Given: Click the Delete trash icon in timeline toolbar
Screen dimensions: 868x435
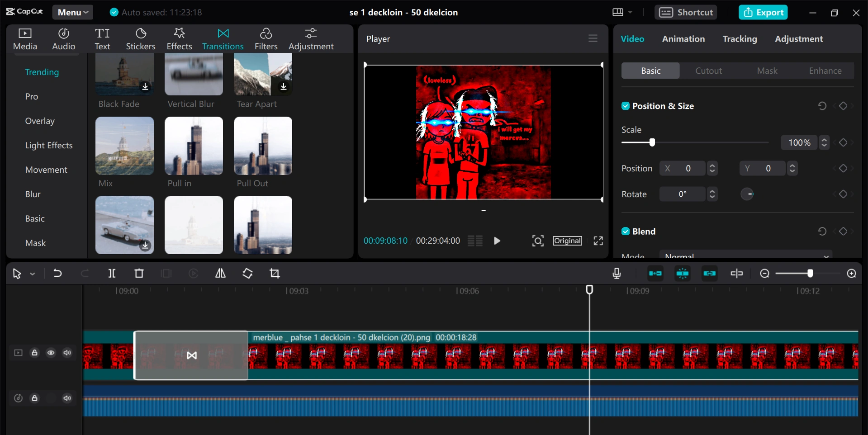Looking at the screenshot, I should point(139,274).
